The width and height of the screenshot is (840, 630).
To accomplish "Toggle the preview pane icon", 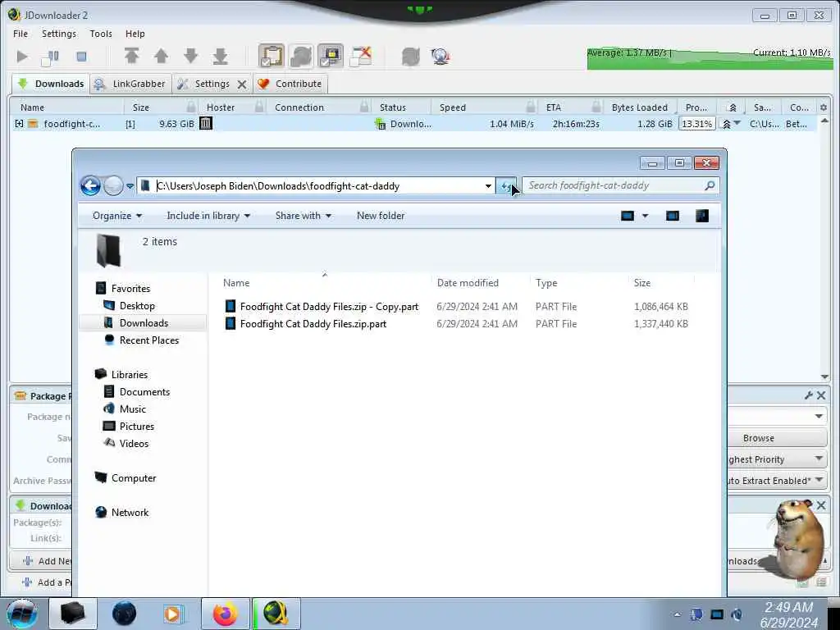I will pyautogui.click(x=673, y=216).
